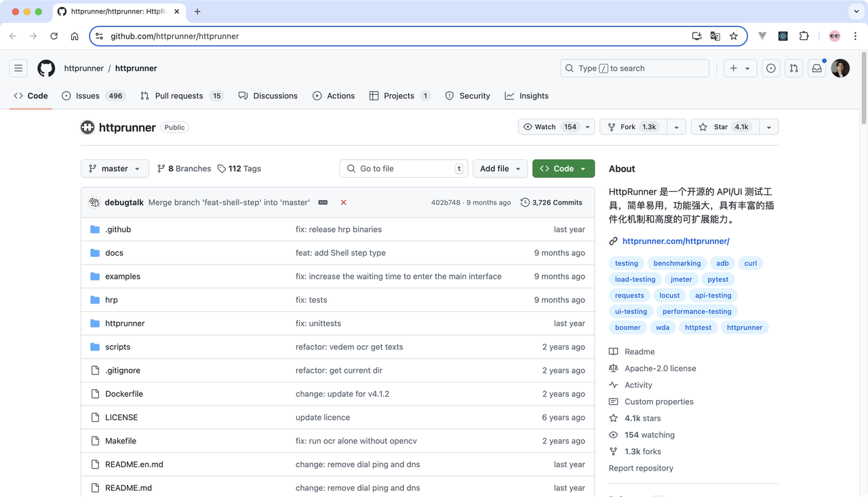Open the Insights tab
Image resolution: width=868 pixels, height=497 pixels.
tap(527, 96)
